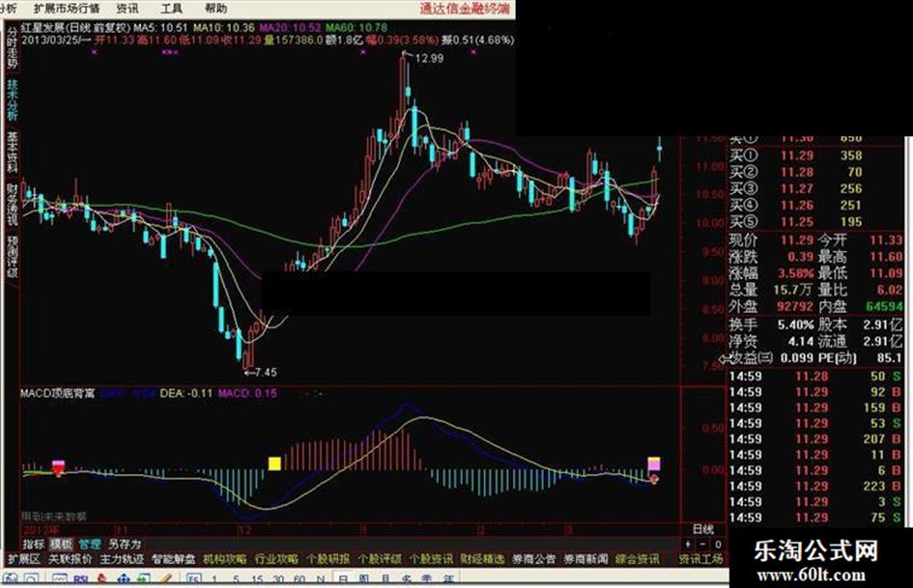This screenshot has width=913, height=588.
Task: Click the 日线 period label
Action: coord(702,529)
